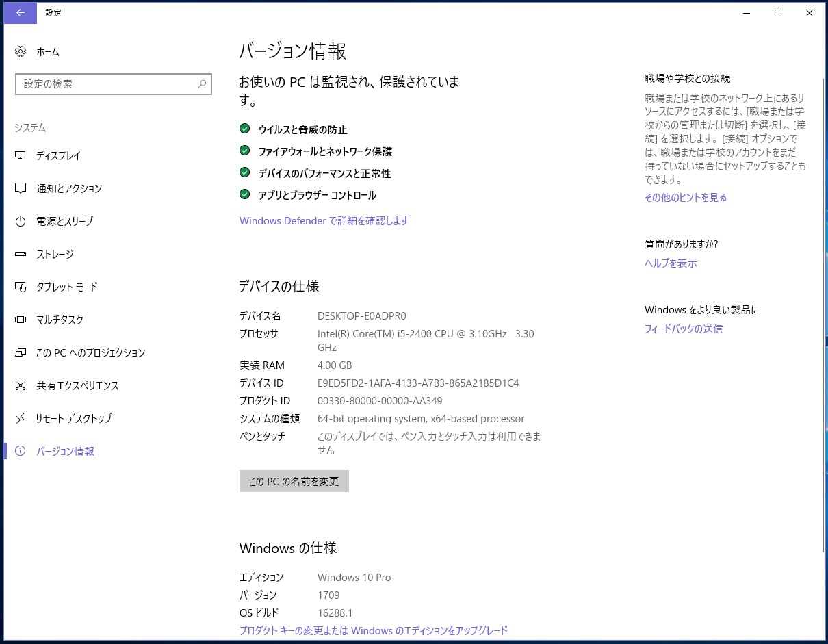Click the Projecting to this PC icon
Screen dimensions: 828x644
(x=21, y=352)
